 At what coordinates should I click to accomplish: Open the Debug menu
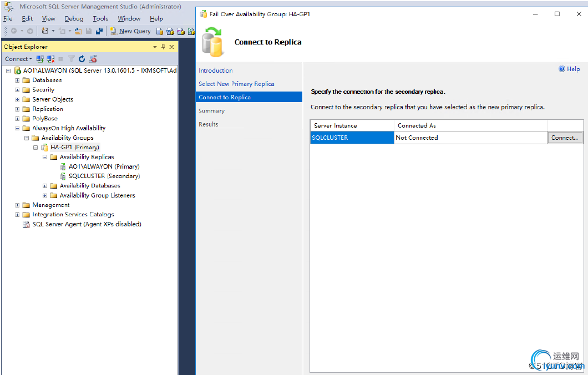(x=74, y=18)
